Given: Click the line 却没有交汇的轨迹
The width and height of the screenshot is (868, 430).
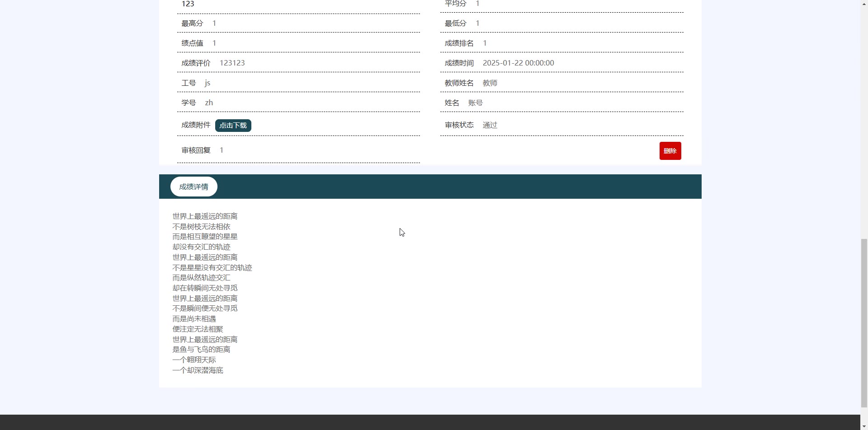Looking at the screenshot, I should (201, 247).
